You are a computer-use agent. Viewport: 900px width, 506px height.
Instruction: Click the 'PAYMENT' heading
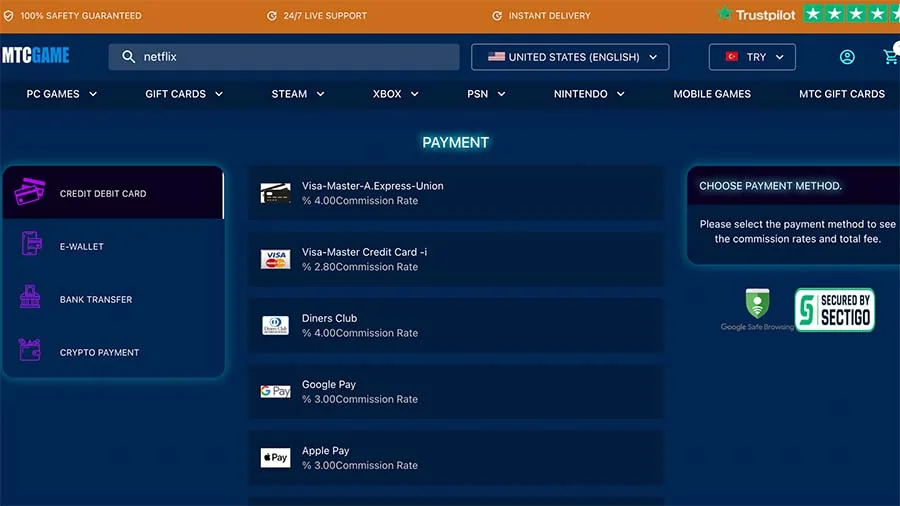[x=456, y=142]
